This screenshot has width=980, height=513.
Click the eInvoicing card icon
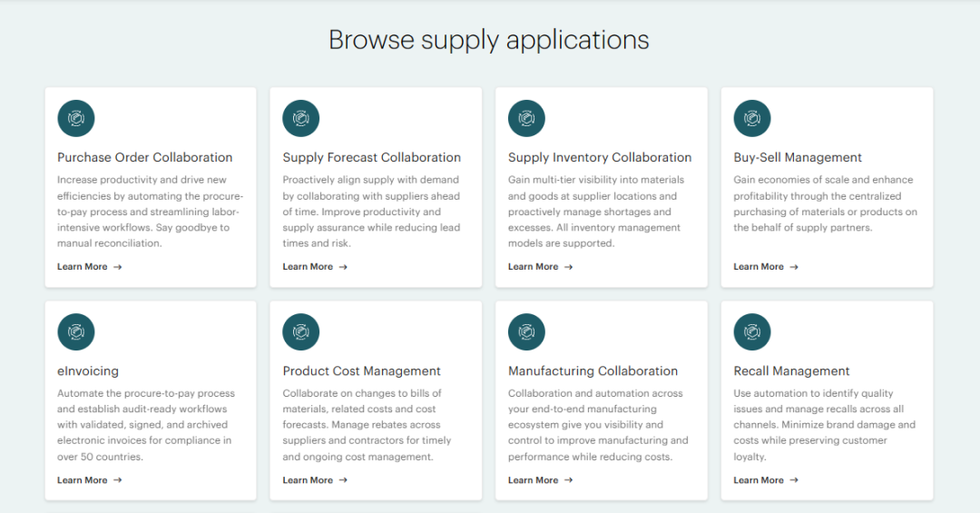(75, 331)
